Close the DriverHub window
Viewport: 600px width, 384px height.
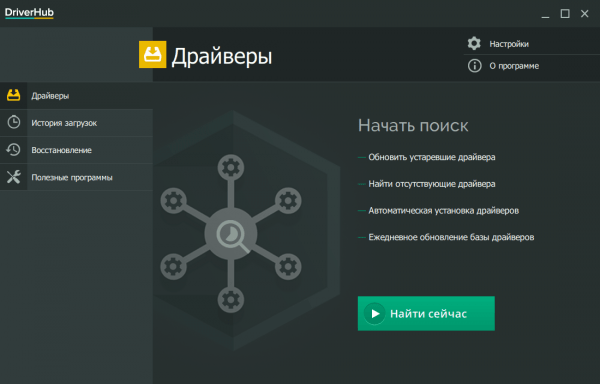pos(584,14)
